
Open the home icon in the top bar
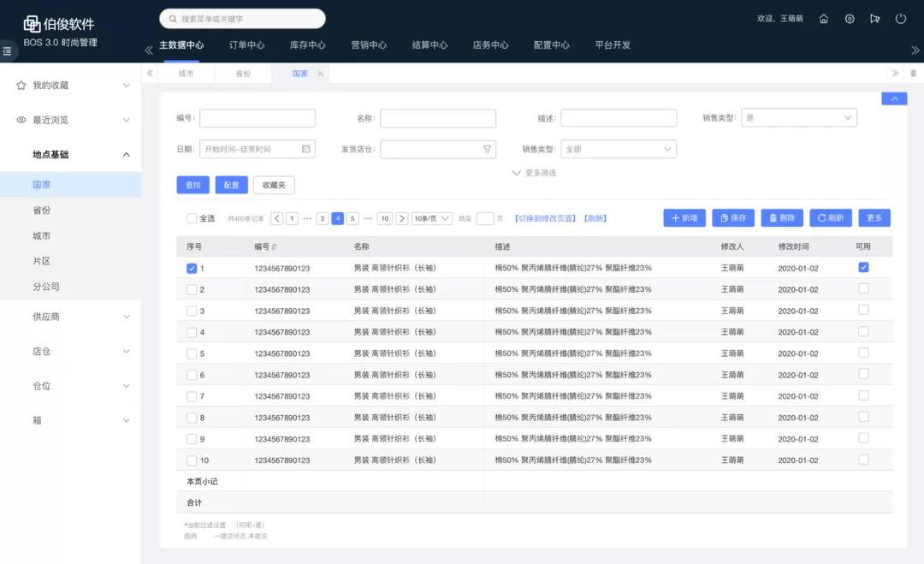click(823, 18)
